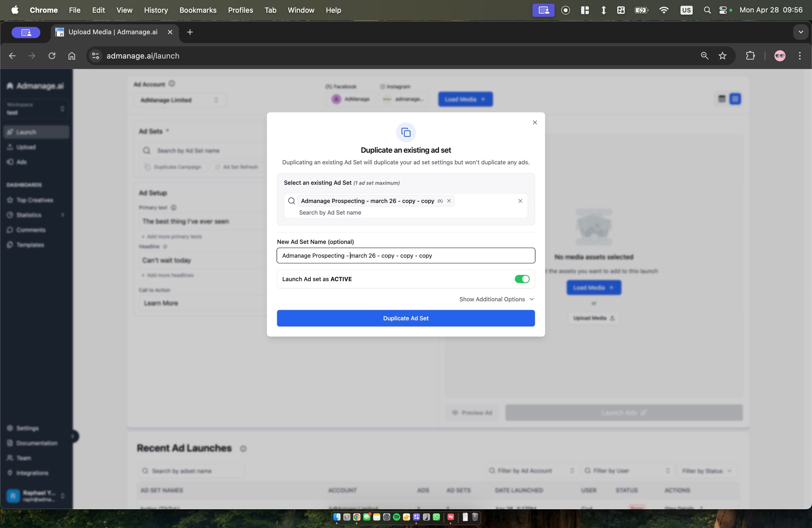
Task: Remove the selected ad set chip
Action: point(449,201)
